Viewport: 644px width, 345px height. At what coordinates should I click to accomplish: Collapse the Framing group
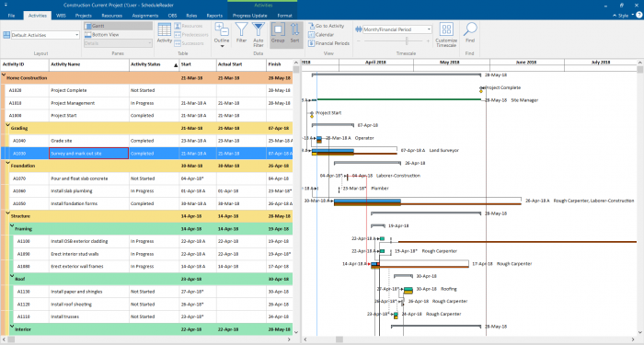(12, 226)
